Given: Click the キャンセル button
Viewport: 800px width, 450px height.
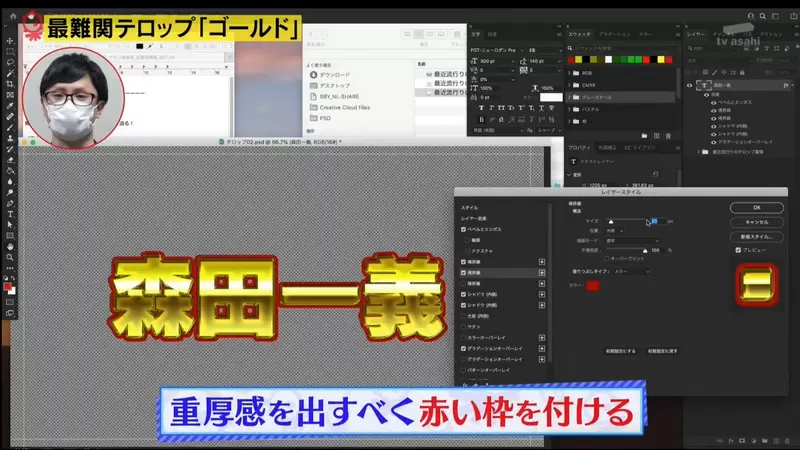Looking at the screenshot, I should tap(756, 221).
